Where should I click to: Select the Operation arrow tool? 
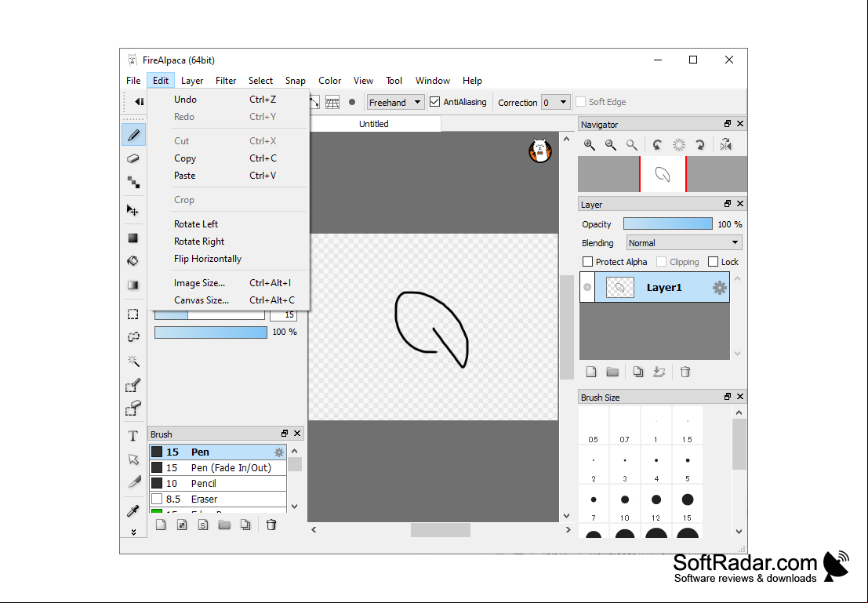click(x=133, y=459)
